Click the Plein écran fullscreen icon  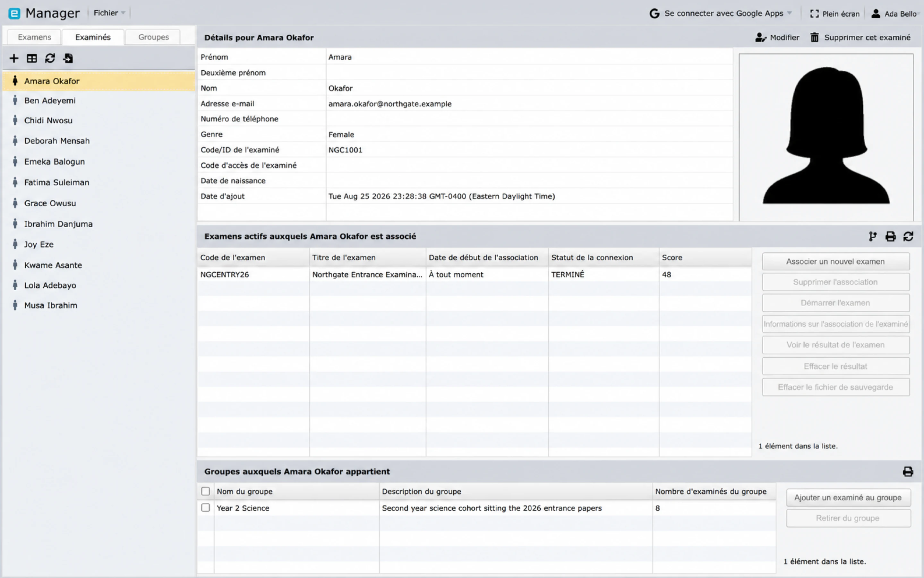(814, 14)
